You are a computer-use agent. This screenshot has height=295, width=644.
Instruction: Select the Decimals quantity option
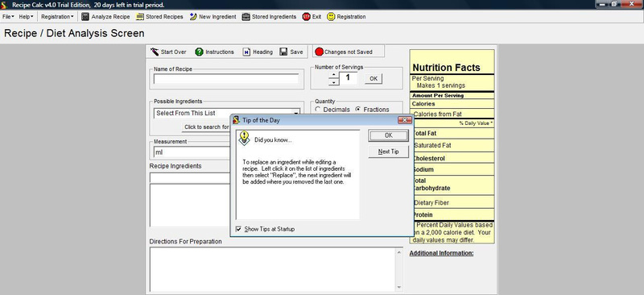[317, 110]
